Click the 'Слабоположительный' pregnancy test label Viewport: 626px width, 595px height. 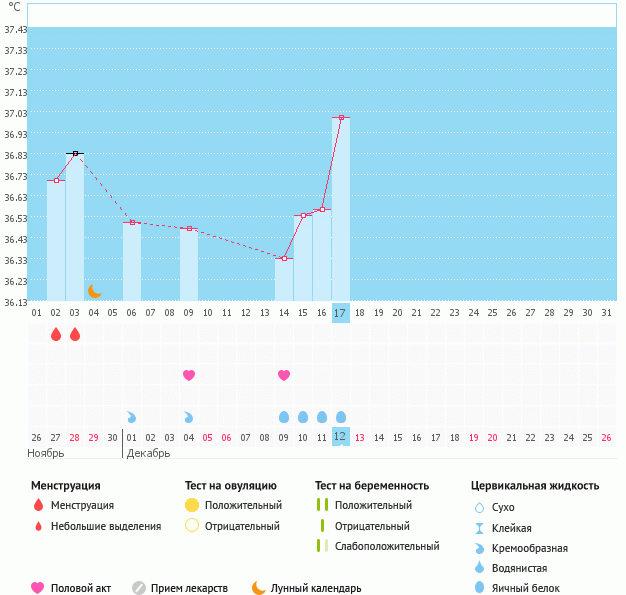[387, 546]
